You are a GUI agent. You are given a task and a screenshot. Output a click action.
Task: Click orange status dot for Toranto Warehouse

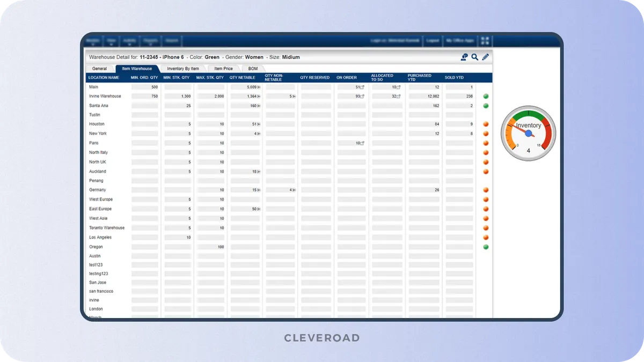[x=486, y=228]
